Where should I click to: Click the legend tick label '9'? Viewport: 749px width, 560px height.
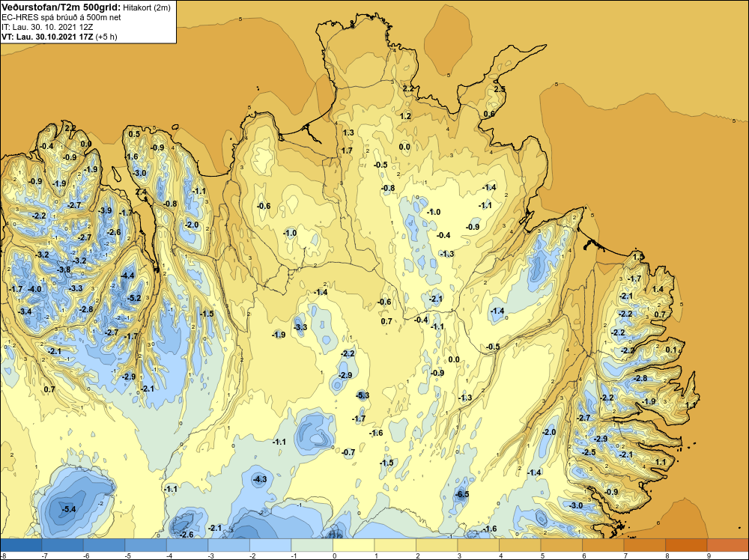[707, 556]
